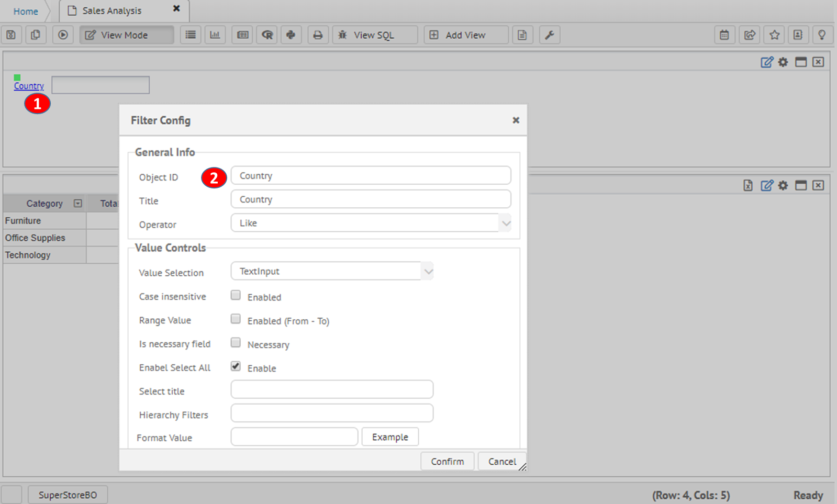Open the calendar schedule icon
The image size is (837, 504).
click(x=724, y=35)
